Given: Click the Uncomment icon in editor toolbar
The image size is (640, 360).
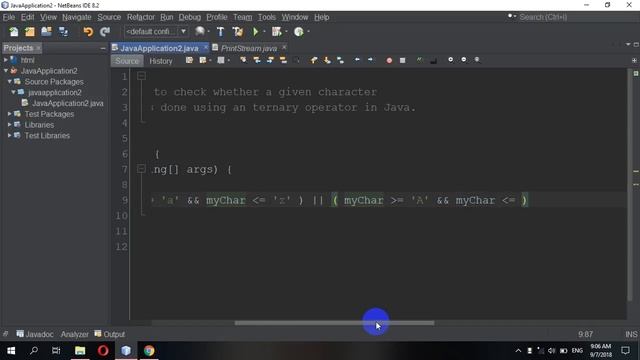Looking at the screenshot, I should pos(433,60).
